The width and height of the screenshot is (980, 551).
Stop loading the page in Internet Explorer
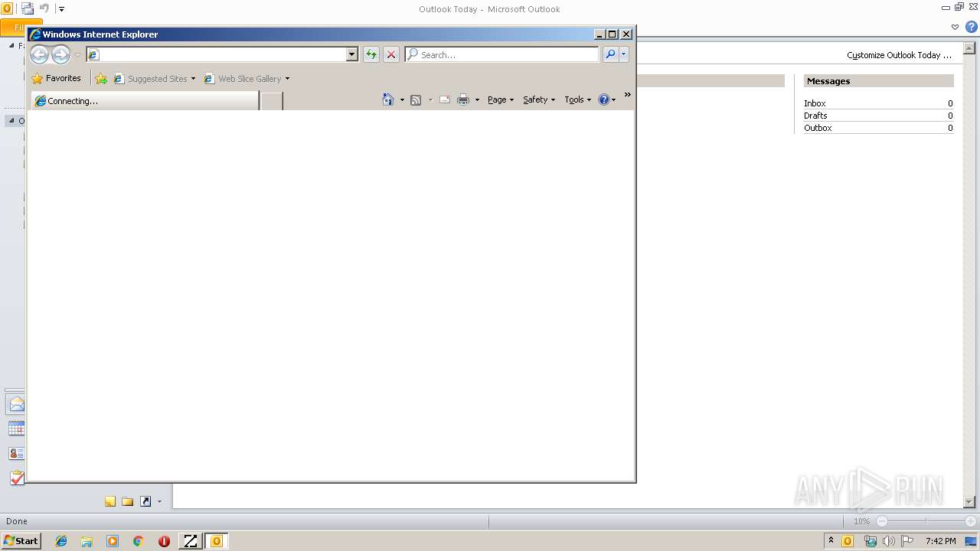point(391,54)
